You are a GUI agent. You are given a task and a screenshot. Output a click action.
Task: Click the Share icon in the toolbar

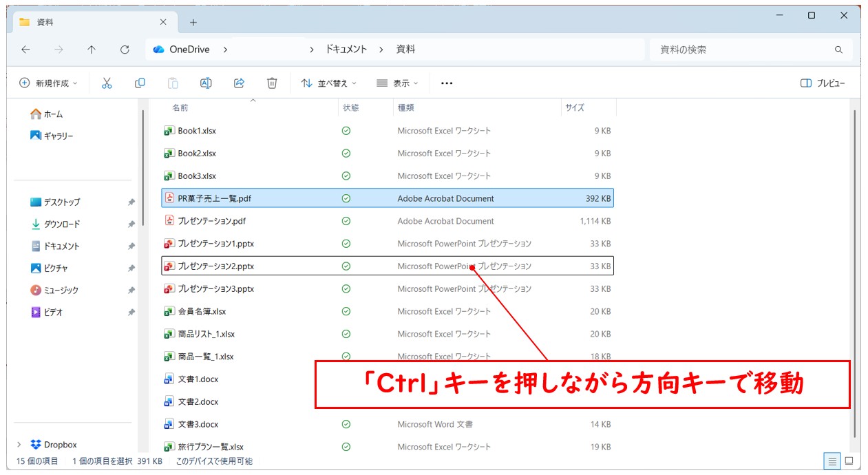[239, 83]
